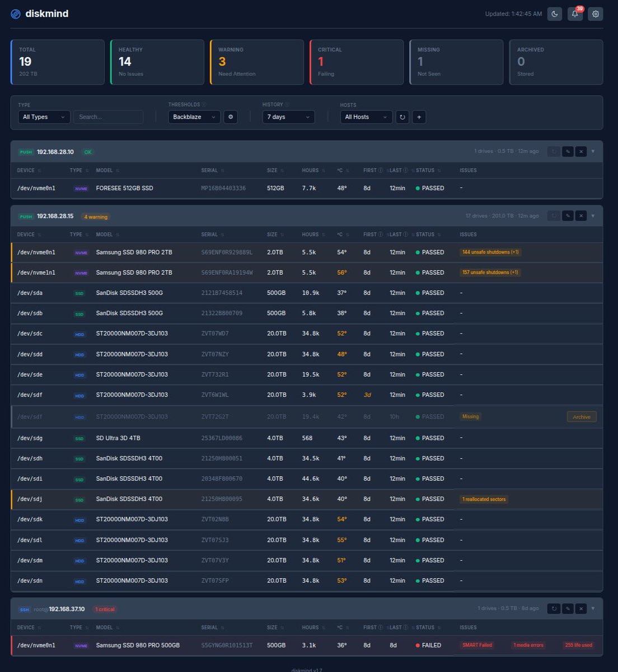Screen dimensions: 618x672
Task: Add a host with the plus button
Action: [419, 117]
